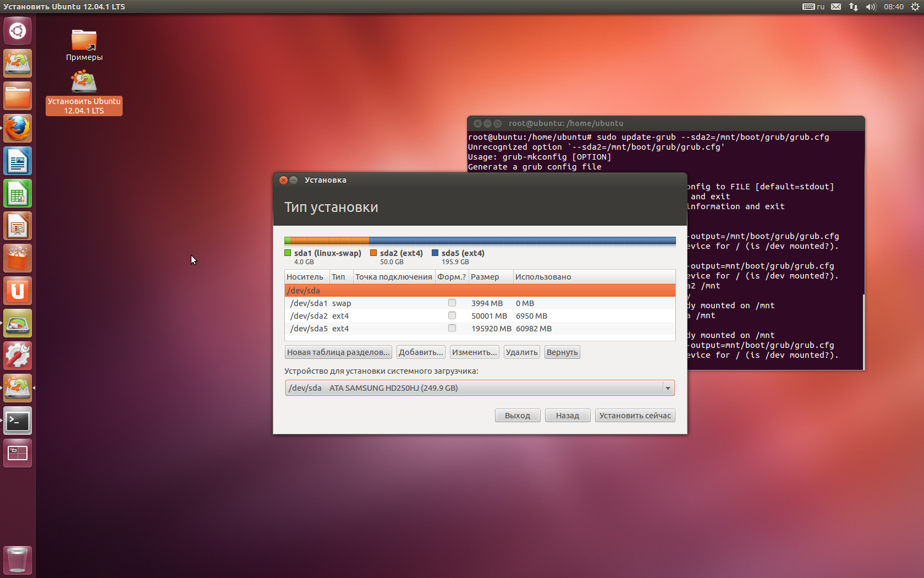Open the network connection indicator
924x578 pixels.
click(854, 7)
